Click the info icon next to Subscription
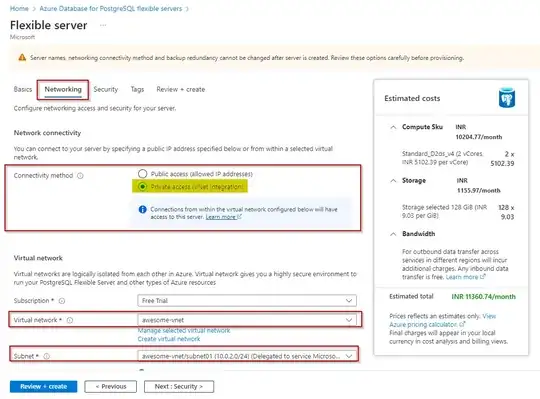Screen dimensions: 540x399 pos(62,301)
